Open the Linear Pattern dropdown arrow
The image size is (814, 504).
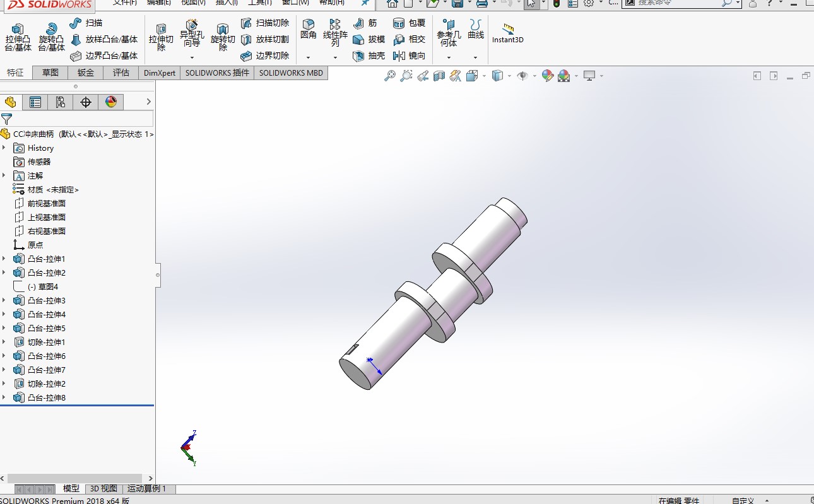[335, 57]
